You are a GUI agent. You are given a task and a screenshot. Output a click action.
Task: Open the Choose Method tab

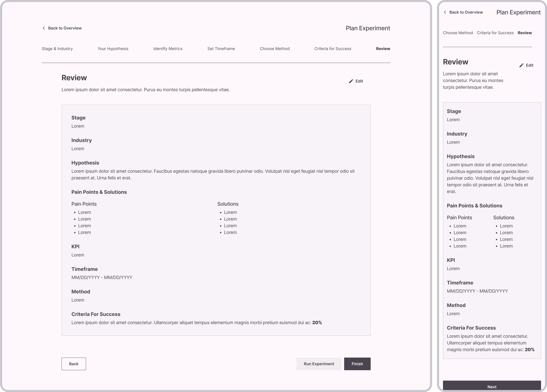(275, 48)
